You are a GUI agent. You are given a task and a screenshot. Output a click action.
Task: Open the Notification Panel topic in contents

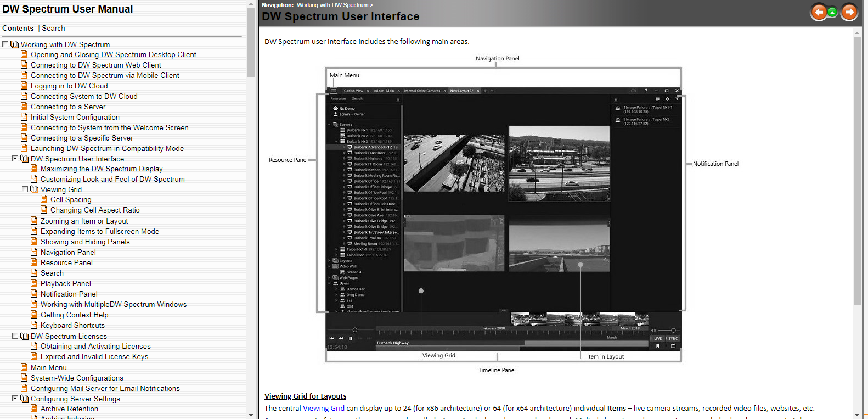point(69,294)
